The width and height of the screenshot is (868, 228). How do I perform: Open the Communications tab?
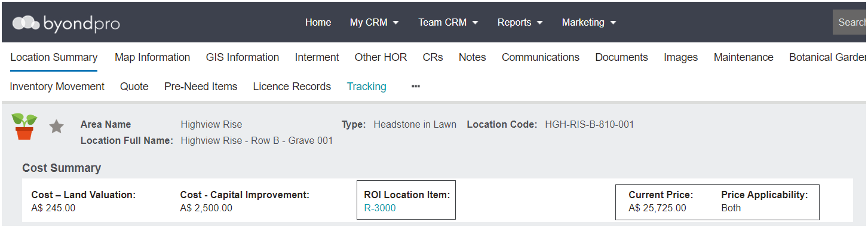click(x=541, y=57)
